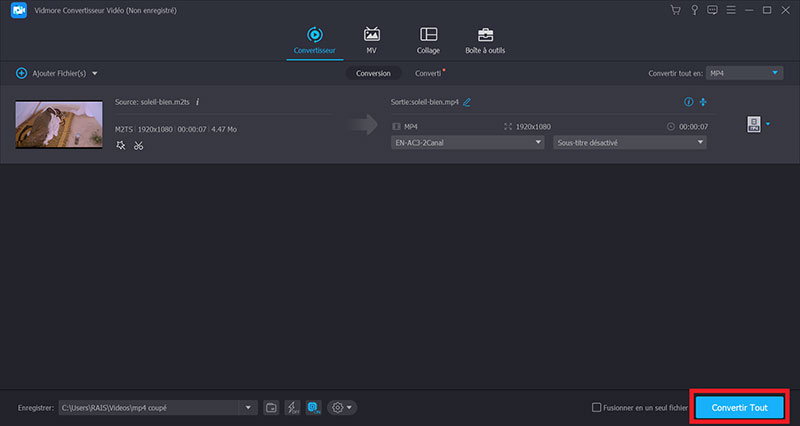Toggle the high-speed conversion icon
The image size is (800, 426).
[313, 407]
